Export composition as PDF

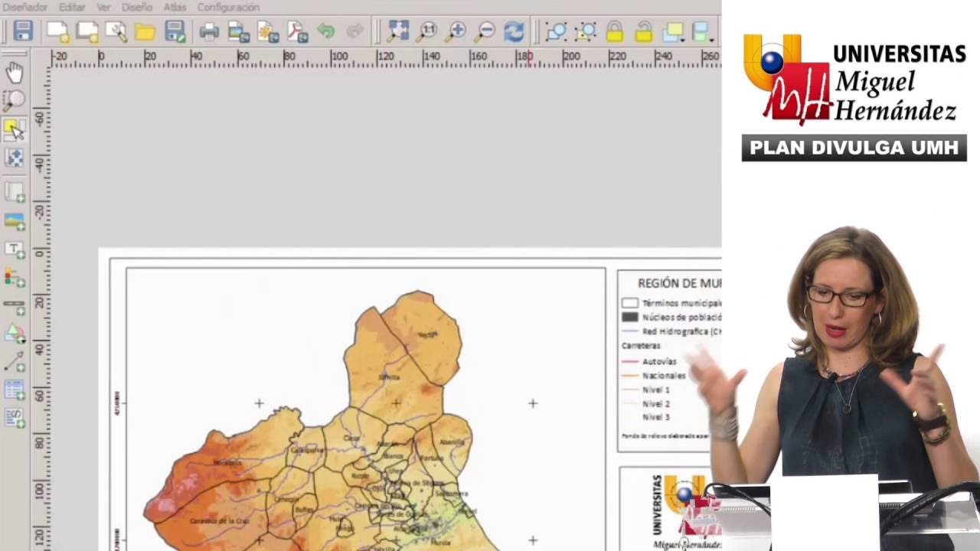pos(297,31)
